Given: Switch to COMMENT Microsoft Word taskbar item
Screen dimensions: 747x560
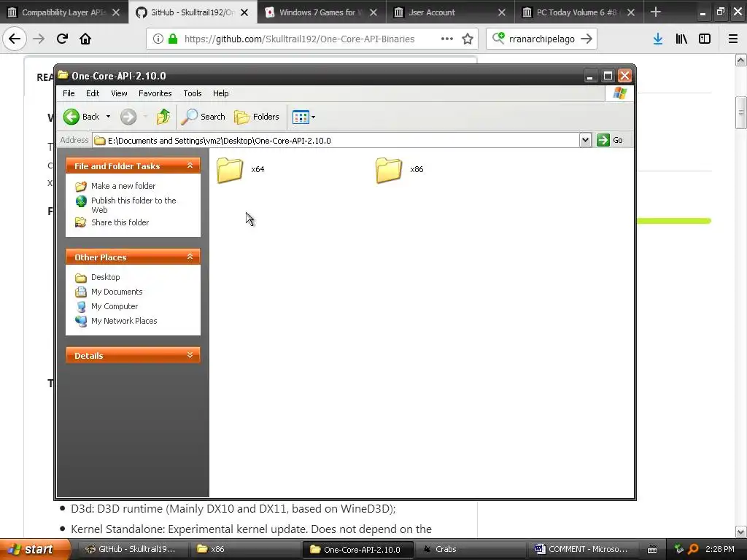Looking at the screenshot, I should pos(581,549).
